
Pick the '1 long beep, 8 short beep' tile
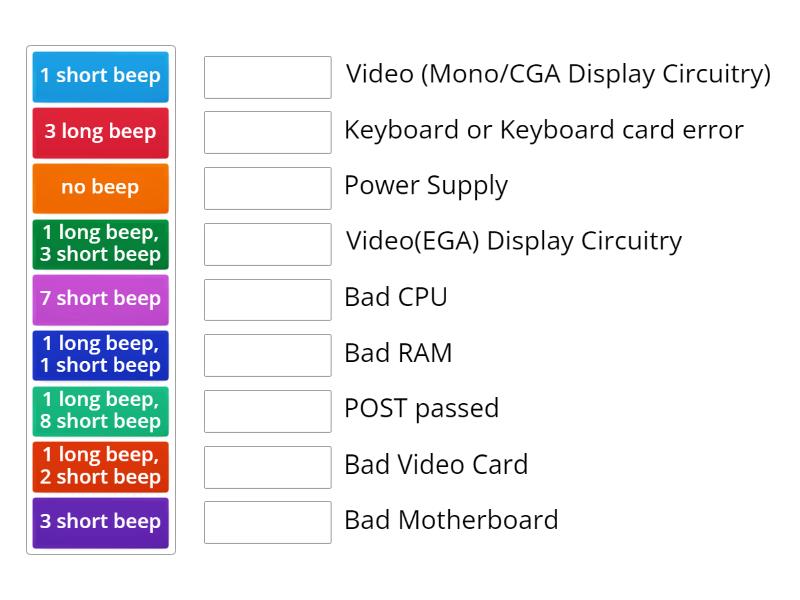pyautogui.click(x=99, y=410)
